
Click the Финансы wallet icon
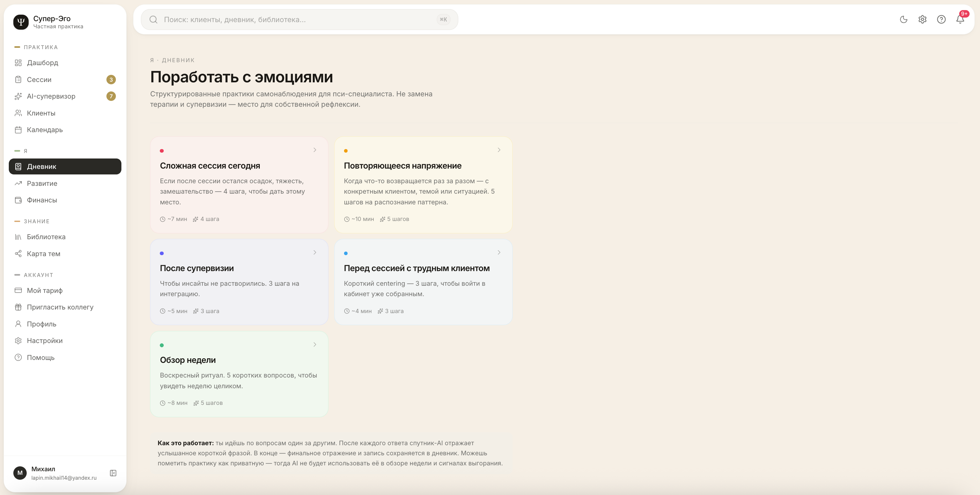[x=18, y=200]
